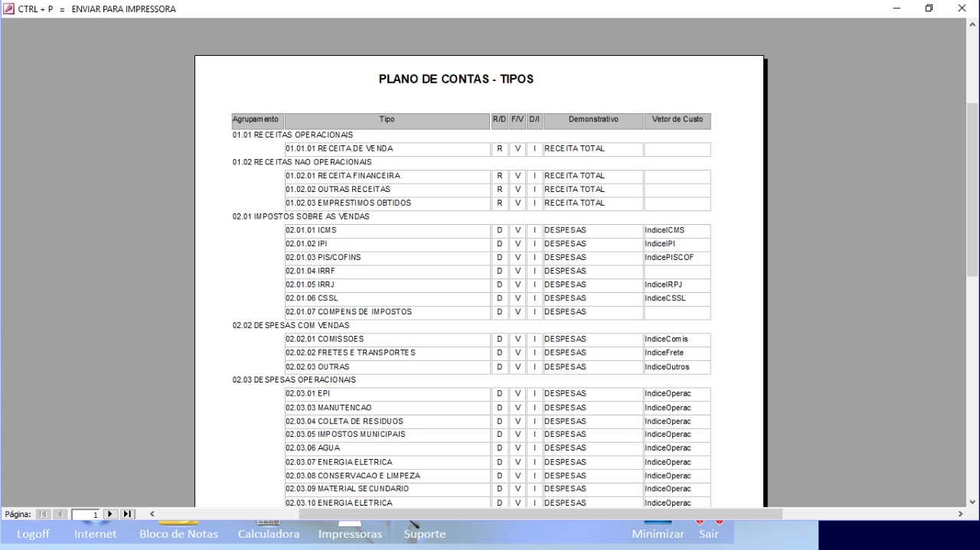Viewport: 980px width, 550px height.
Task: Click the horizontal scrollbar right arrow
Action: click(x=960, y=514)
